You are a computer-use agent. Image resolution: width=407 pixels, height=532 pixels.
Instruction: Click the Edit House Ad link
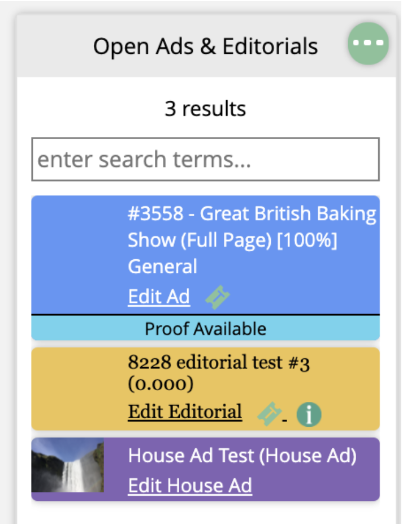(x=190, y=485)
